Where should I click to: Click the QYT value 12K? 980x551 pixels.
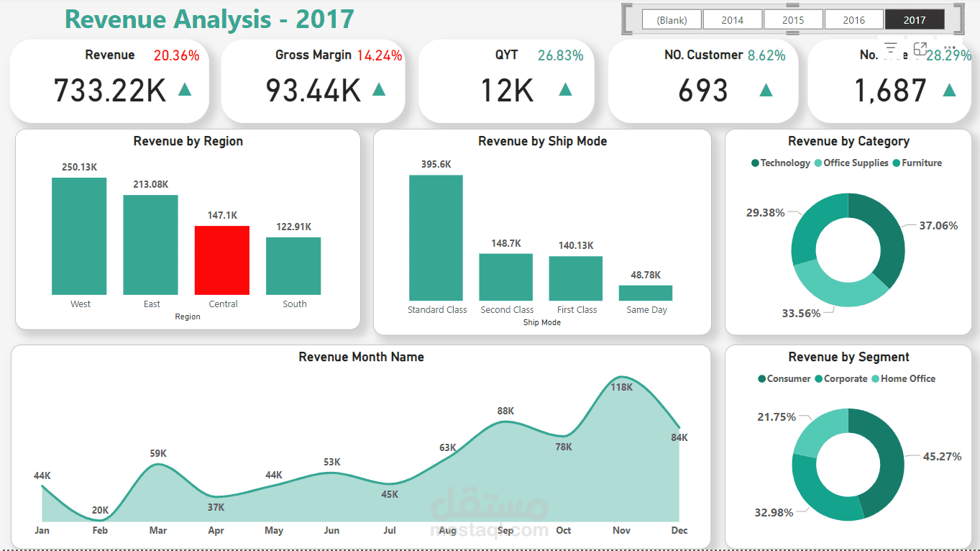[x=507, y=91]
